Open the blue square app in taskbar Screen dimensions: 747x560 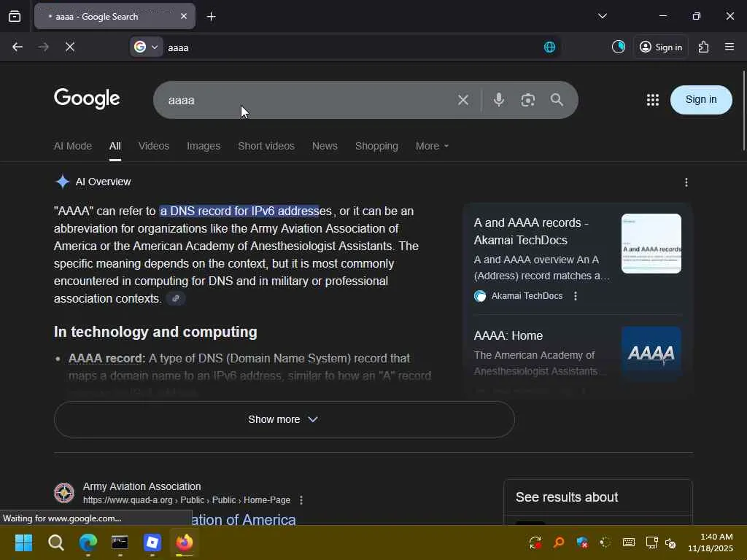(x=152, y=542)
